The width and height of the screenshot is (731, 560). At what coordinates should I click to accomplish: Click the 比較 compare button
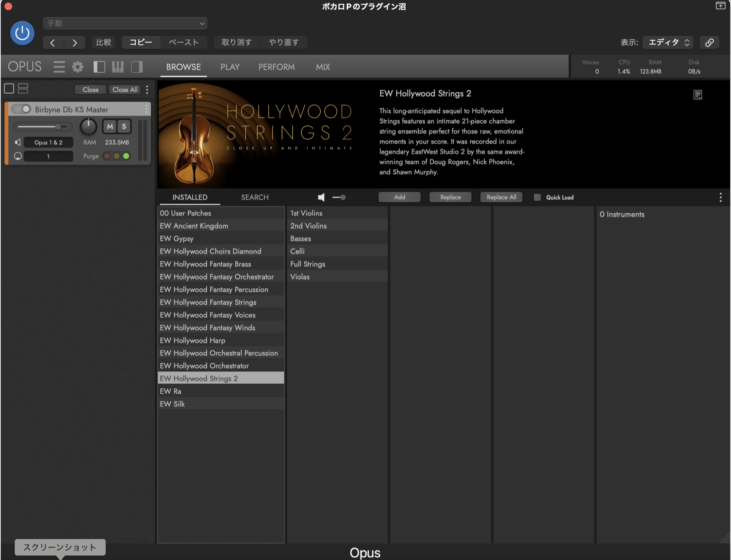104,42
